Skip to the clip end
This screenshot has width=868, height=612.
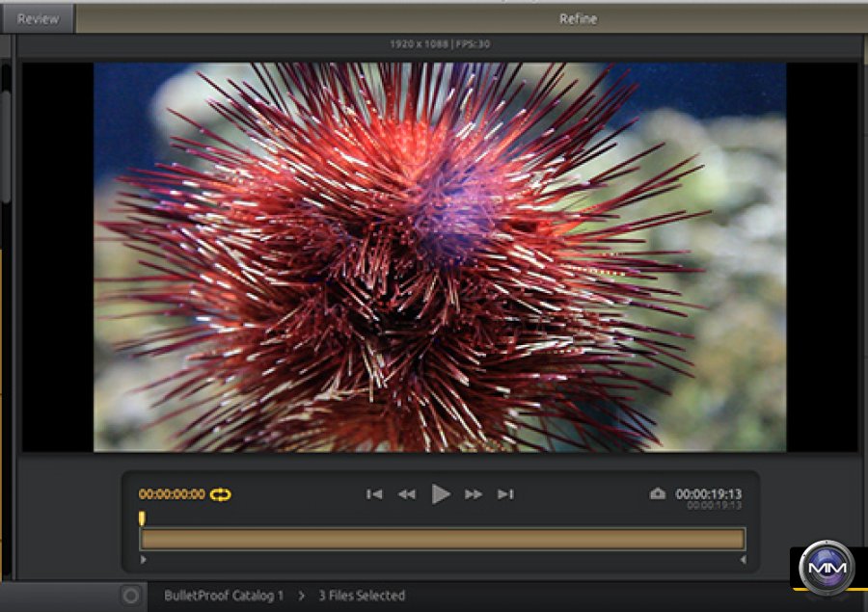(x=505, y=494)
